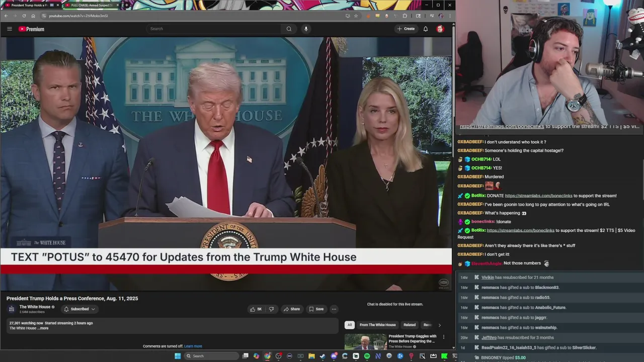Reload the YouTube page
This screenshot has height=362, width=644.
tap(24, 16)
